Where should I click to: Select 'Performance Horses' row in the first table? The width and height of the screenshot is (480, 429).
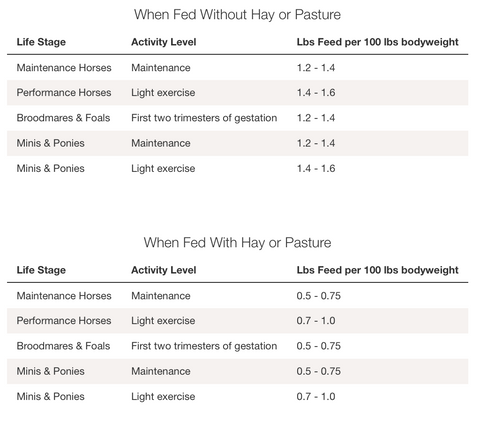click(237, 93)
